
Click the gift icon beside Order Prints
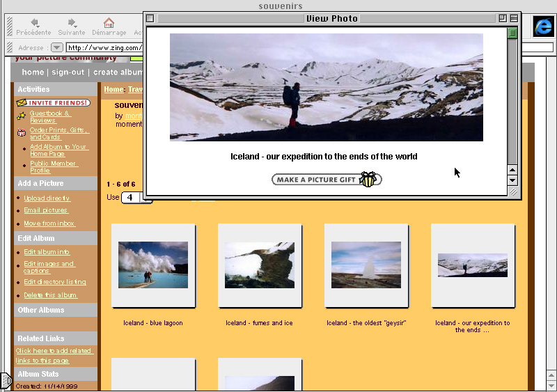pos(22,132)
